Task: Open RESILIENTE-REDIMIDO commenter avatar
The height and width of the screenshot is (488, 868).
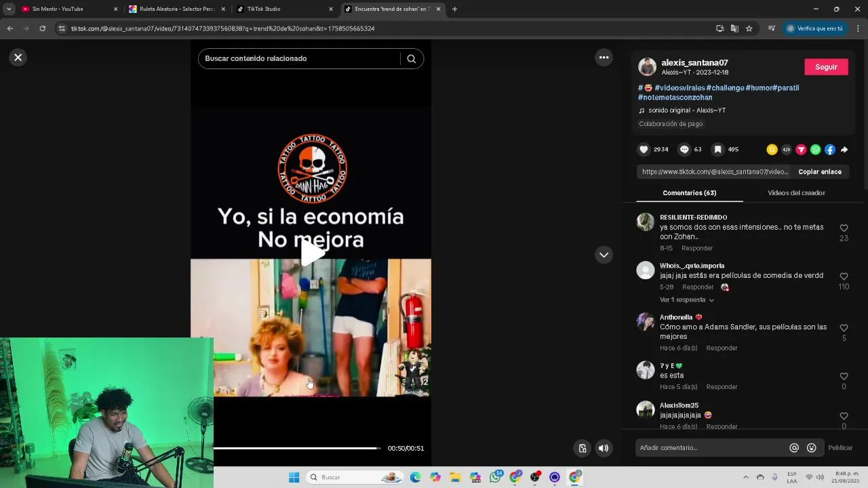Action: click(x=645, y=222)
